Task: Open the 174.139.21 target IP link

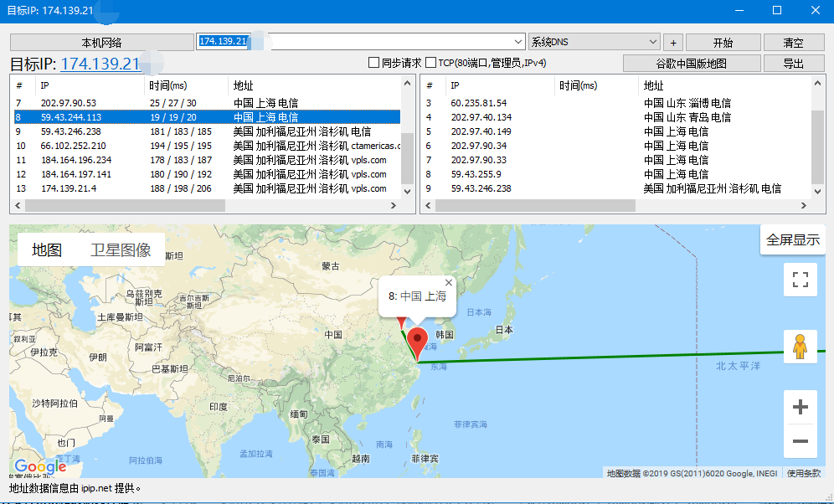Action: (100, 64)
